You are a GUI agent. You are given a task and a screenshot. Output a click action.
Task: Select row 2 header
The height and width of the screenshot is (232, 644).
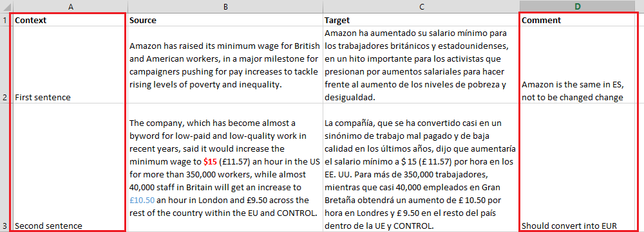click(x=5, y=65)
